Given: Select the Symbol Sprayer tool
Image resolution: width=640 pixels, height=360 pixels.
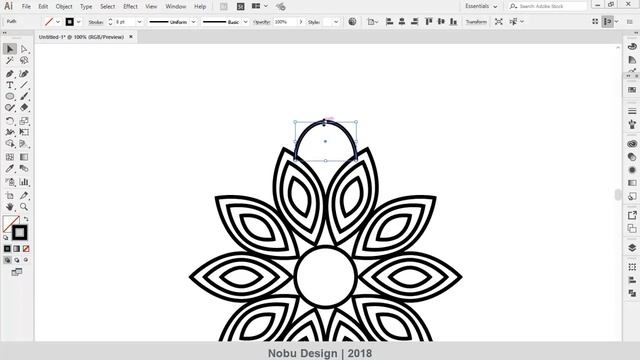Looking at the screenshot, I should (10, 182).
